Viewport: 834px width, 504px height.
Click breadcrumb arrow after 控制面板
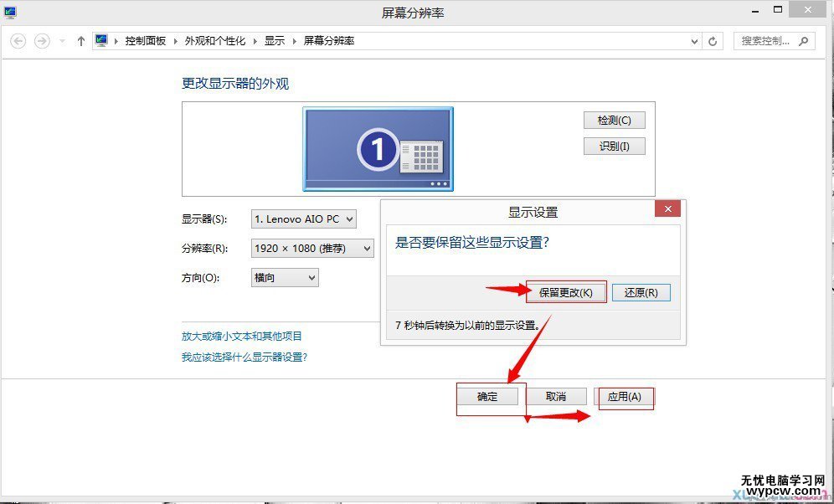pos(176,41)
